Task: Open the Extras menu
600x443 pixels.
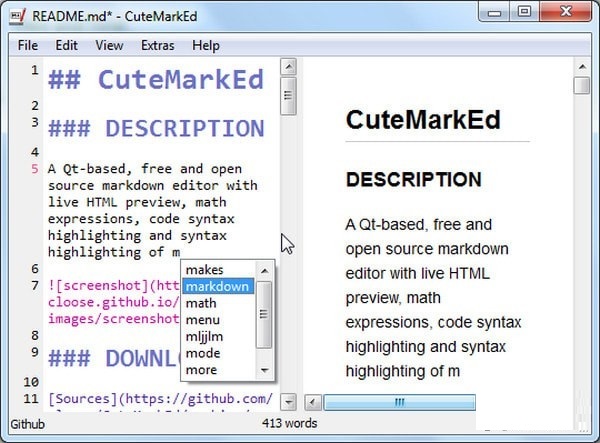Action: [x=158, y=46]
